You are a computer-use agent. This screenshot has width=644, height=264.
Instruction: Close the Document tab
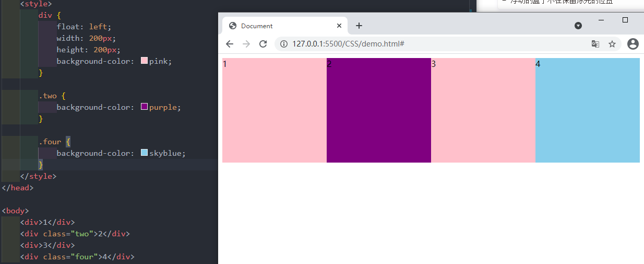click(x=339, y=26)
